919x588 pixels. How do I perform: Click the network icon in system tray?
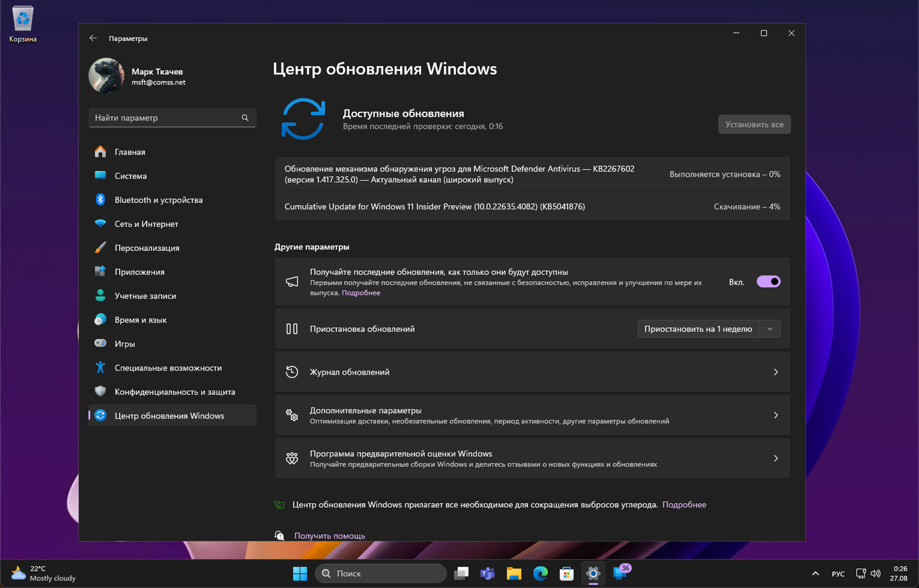pos(861,573)
